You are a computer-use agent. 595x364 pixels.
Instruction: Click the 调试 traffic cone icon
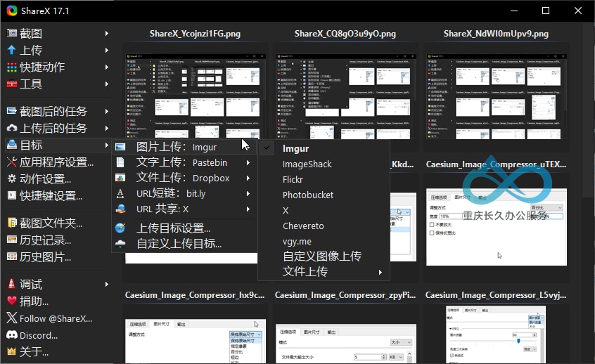[x=12, y=284]
